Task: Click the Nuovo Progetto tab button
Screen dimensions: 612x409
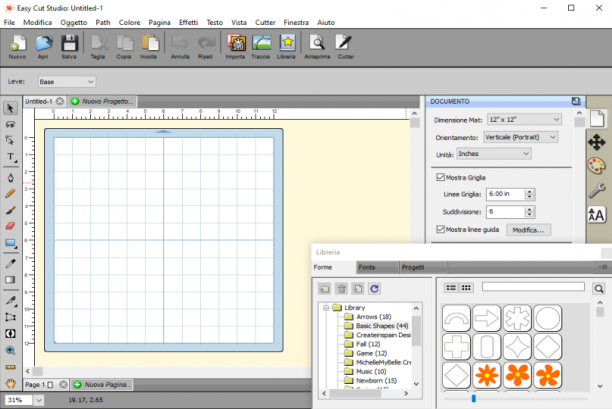Action: click(103, 101)
